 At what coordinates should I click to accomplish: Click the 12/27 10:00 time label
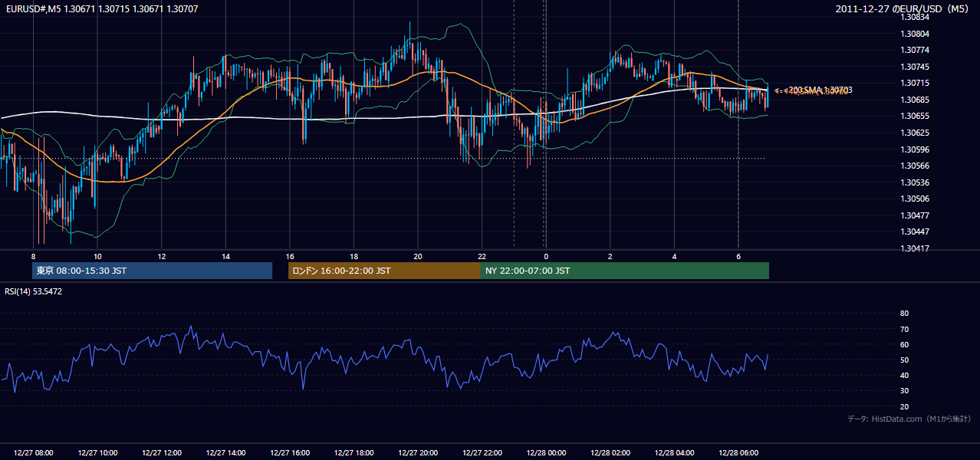pos(97,453)
